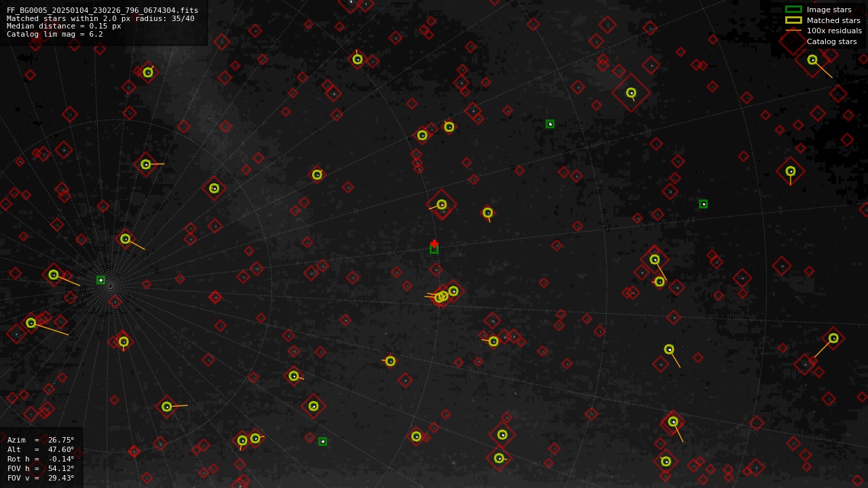Viewport: 868px width, 488px height.
Task: Click the 'Catalog stars' legend label
Action: point(831,41)
